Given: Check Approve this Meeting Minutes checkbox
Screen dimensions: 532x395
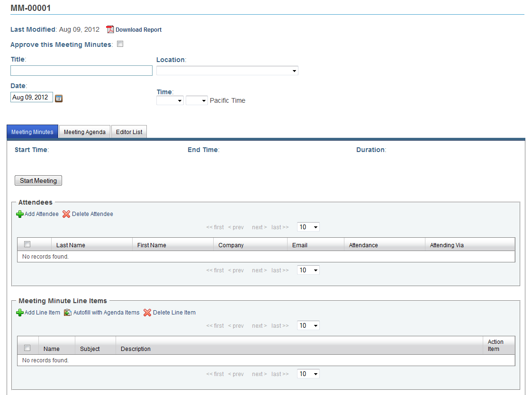Looking at the screenshot, I should [120, 44].
